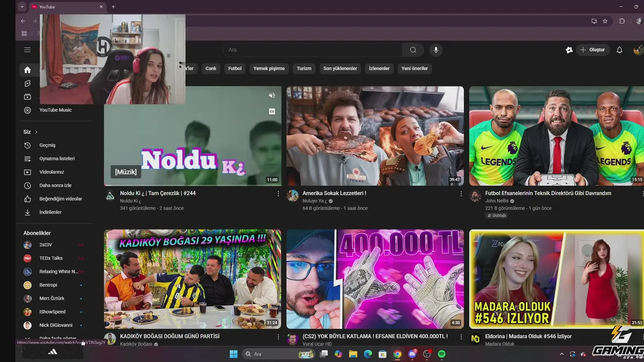Select the Yeni öneriler filter chip
The height and width of the screenshot is (362, 644).
(415, 68)
